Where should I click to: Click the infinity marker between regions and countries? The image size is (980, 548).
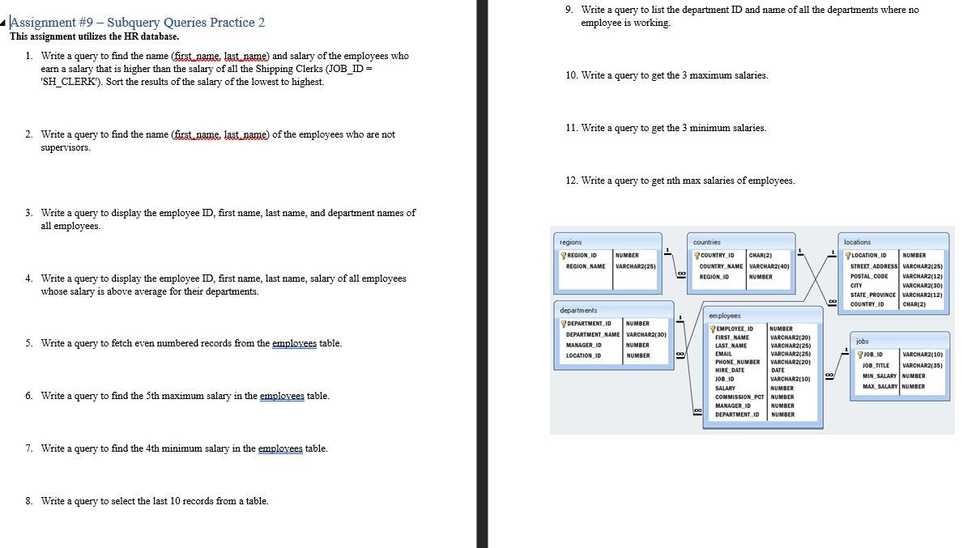[683, 274]
